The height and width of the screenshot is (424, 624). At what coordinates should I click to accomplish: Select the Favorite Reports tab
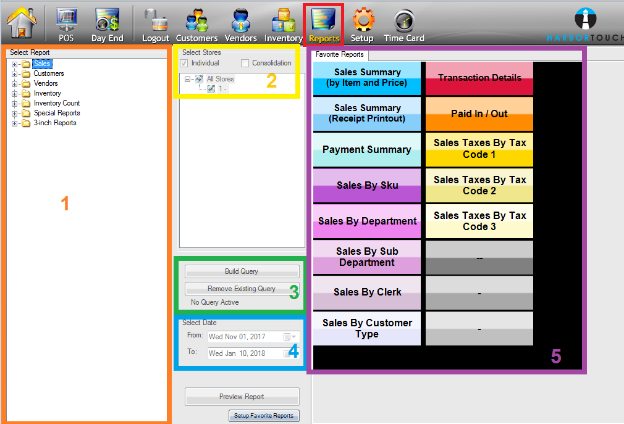(340, 55)
